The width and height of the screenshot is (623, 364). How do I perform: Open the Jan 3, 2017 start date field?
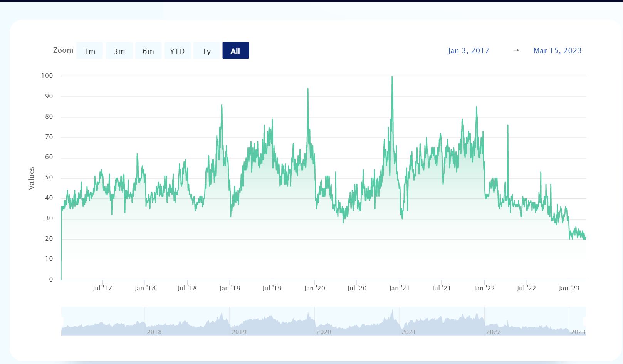469,50
